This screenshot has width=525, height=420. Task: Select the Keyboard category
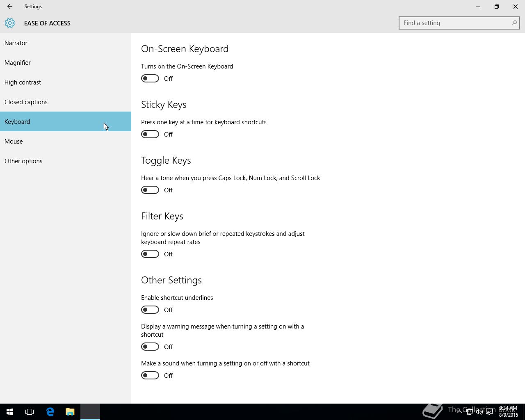coord(66,121)
